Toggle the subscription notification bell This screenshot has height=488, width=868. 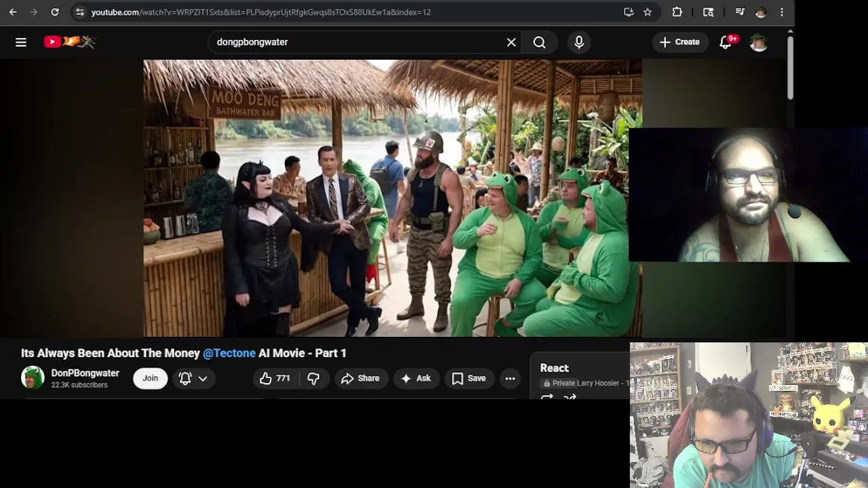tap(184, 378)
